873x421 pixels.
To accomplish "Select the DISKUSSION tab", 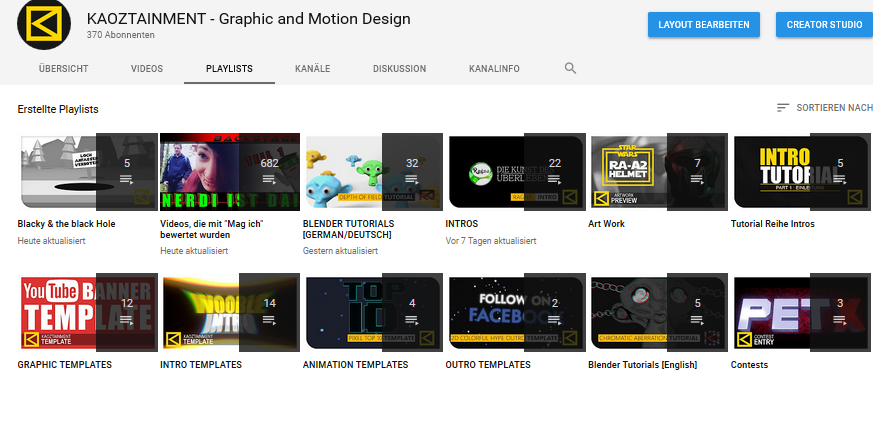I will click(399, 69).
